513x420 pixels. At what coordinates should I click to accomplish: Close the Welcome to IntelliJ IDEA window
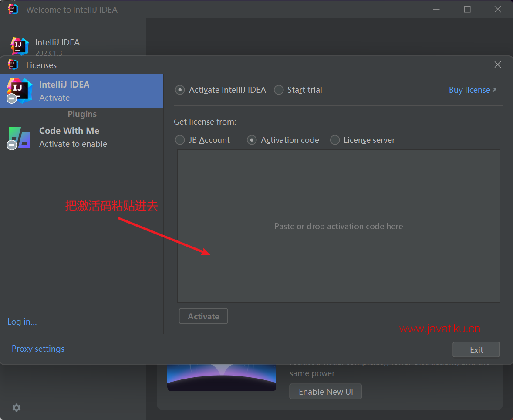click(498, 9)
